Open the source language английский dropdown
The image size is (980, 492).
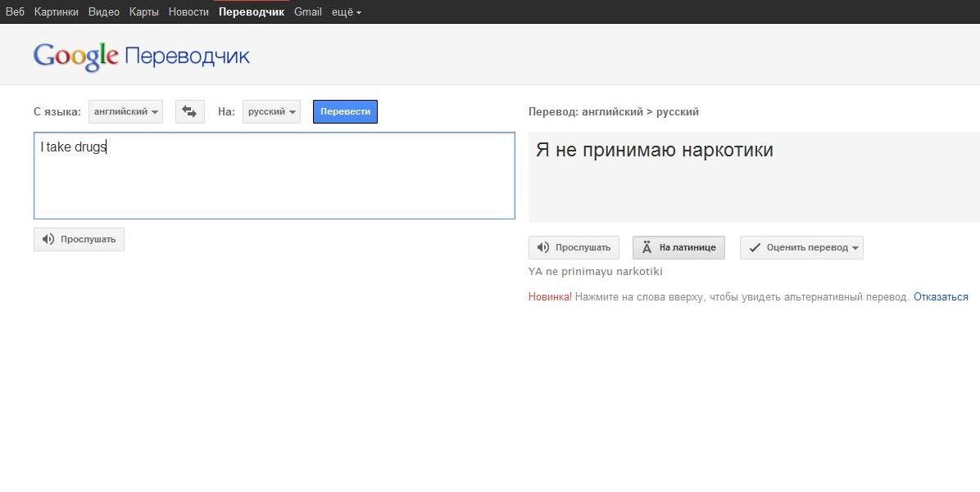pos(125,111)
